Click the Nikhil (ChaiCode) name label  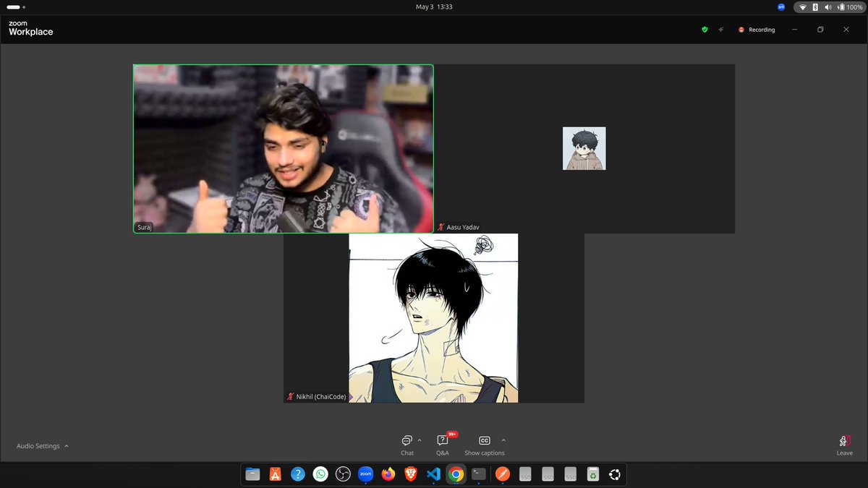click(321, 396)
